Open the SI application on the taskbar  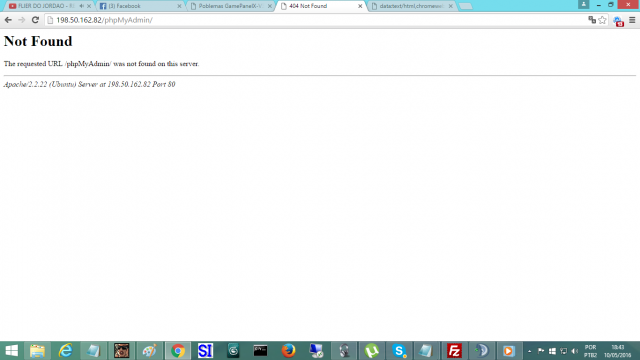click(205, 351)
